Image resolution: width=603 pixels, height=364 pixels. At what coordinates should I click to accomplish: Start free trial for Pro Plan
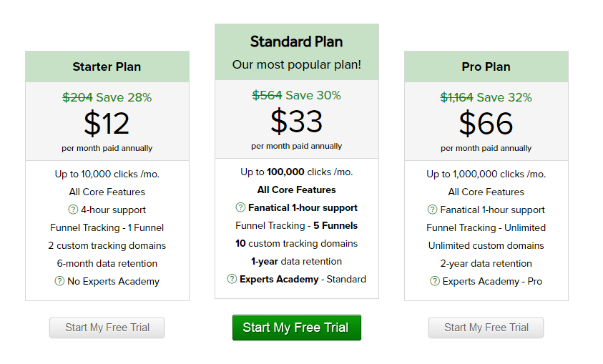[x=486, y=328]
